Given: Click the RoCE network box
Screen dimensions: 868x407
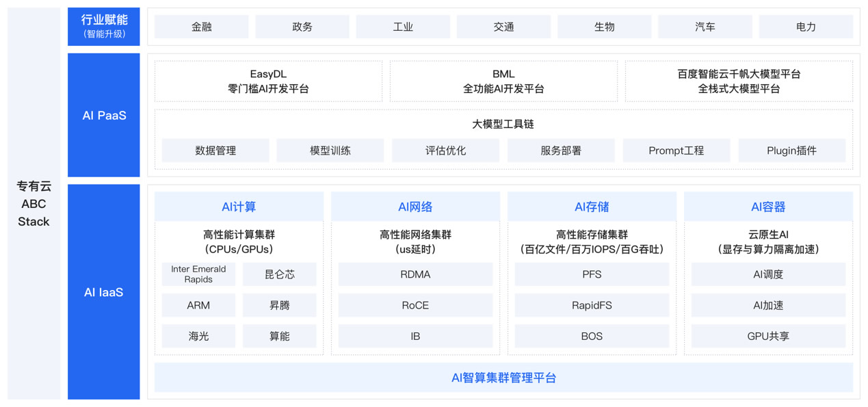Looking at the screenshot, I should tap(415, 305).
